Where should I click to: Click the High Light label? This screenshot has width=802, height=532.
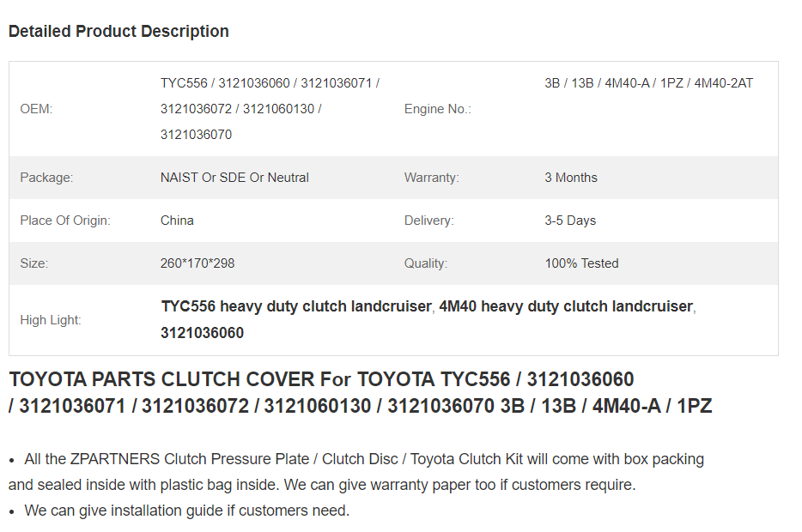(x=51, y=320)
